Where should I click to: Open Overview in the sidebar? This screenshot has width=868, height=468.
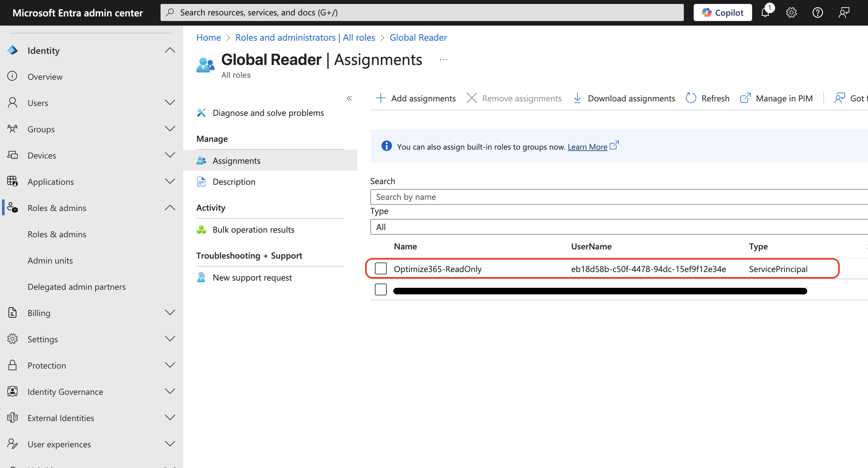(x=45, y=76)
